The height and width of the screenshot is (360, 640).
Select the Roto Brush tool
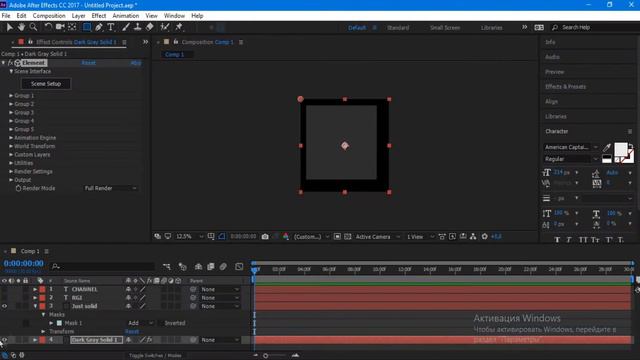pos(164,27)
